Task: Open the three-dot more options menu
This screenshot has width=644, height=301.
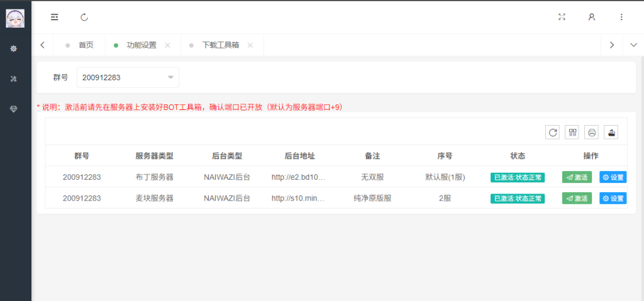Action: [621, 17]
